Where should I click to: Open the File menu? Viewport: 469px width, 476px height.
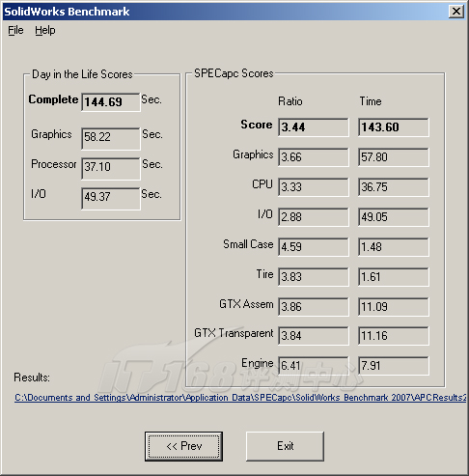(15, 30)
